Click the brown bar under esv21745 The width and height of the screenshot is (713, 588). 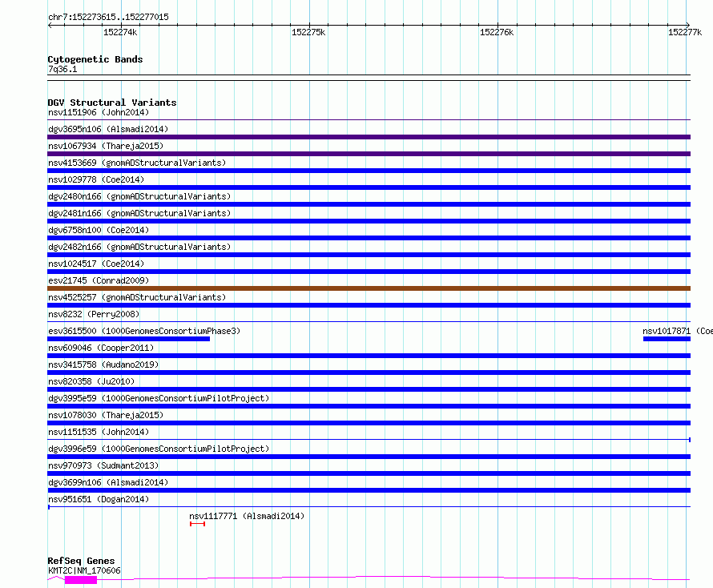pyautogui.click(x=369, y=288)
